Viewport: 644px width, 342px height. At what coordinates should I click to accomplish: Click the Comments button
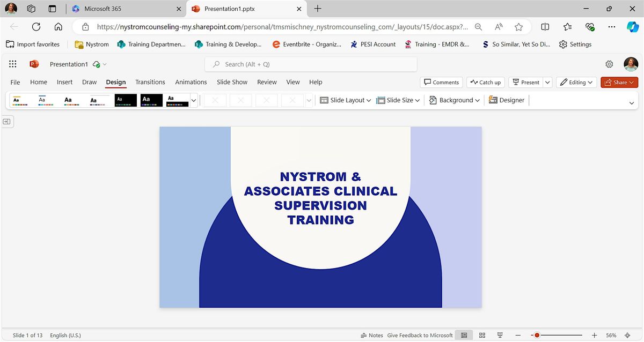[442, 83]
